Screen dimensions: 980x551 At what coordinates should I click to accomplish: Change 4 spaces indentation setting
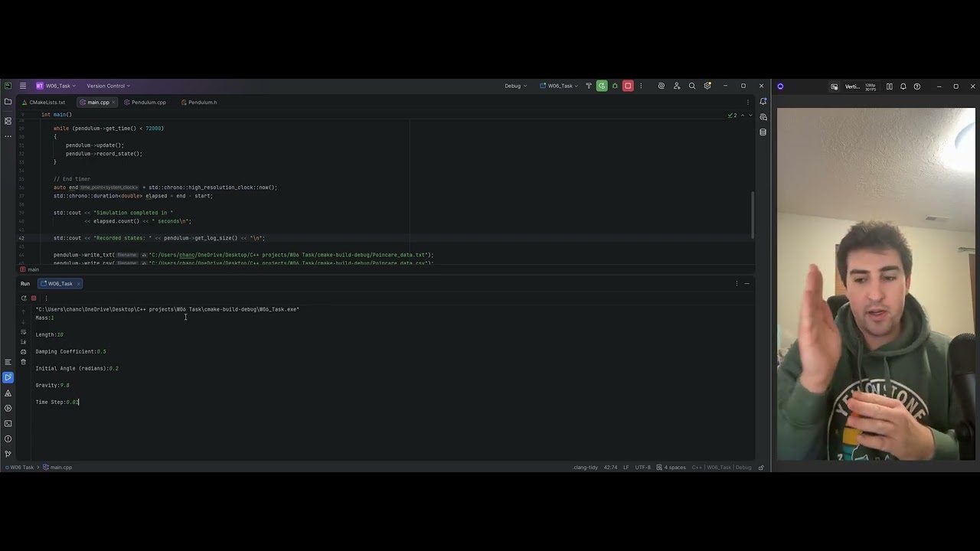tap(671, 468)
